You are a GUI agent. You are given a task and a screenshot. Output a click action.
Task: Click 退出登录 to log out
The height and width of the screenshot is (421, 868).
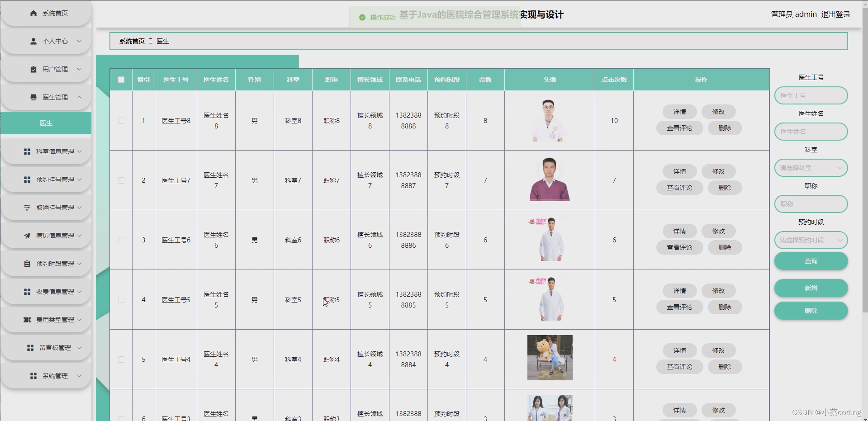tap(836, 14)
